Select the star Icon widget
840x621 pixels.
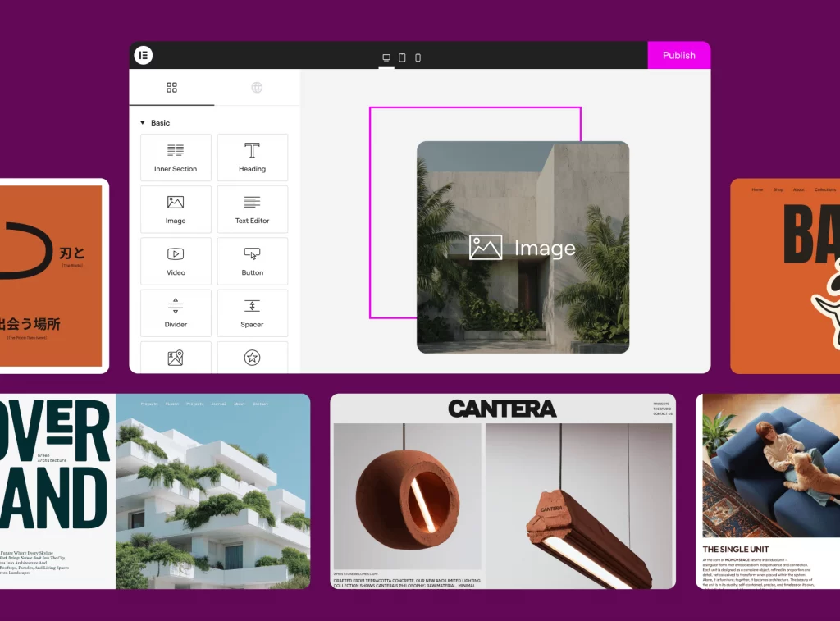pyautogui.click(x=252, y=358)
